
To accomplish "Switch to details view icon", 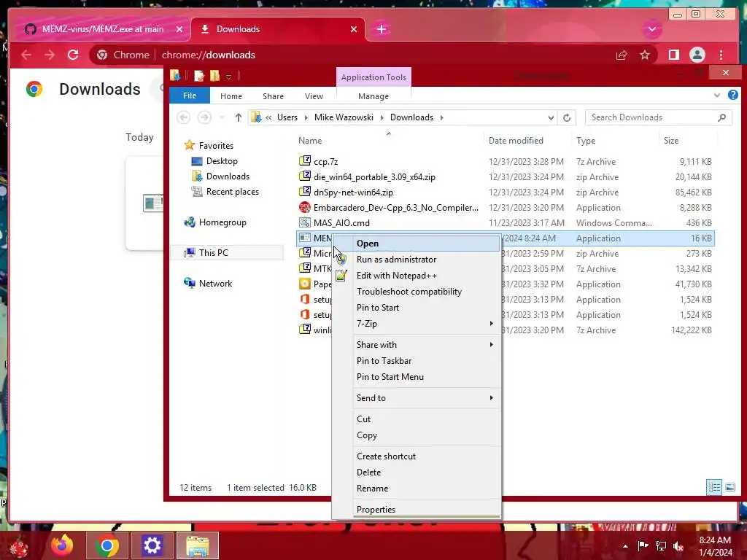I will click(x=714, y=487).
